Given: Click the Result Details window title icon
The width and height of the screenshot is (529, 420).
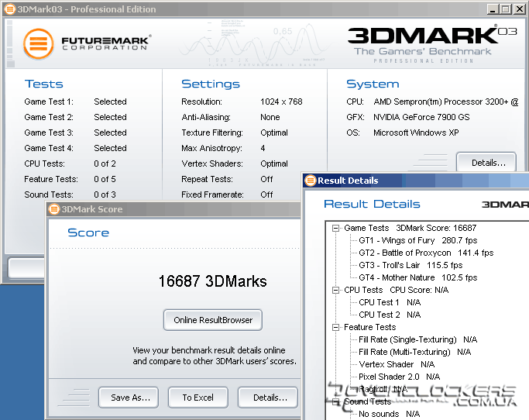Looking at the screenshot, I should pos(310,181).
